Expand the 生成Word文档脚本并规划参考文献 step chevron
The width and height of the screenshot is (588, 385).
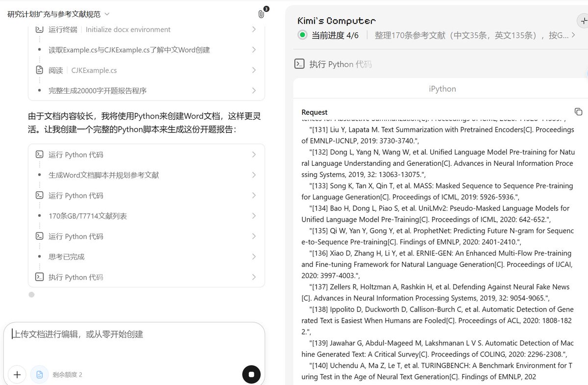[x=254, y=175]
